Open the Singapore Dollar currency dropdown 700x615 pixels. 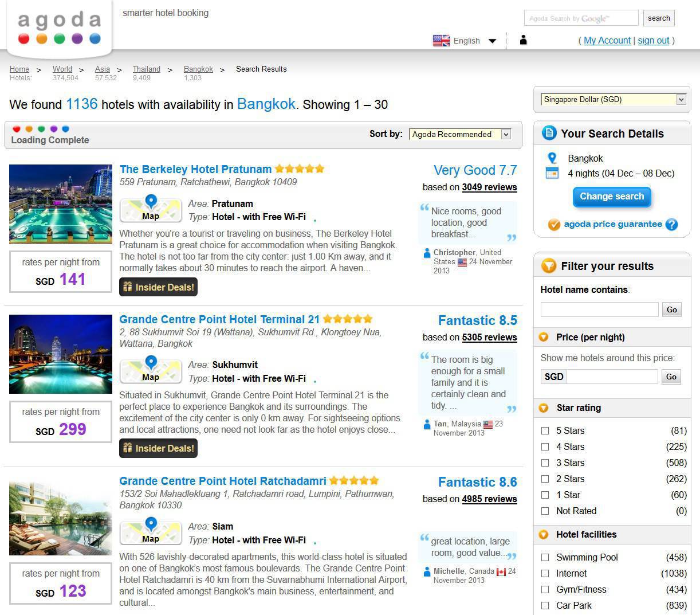pos(613,99)
